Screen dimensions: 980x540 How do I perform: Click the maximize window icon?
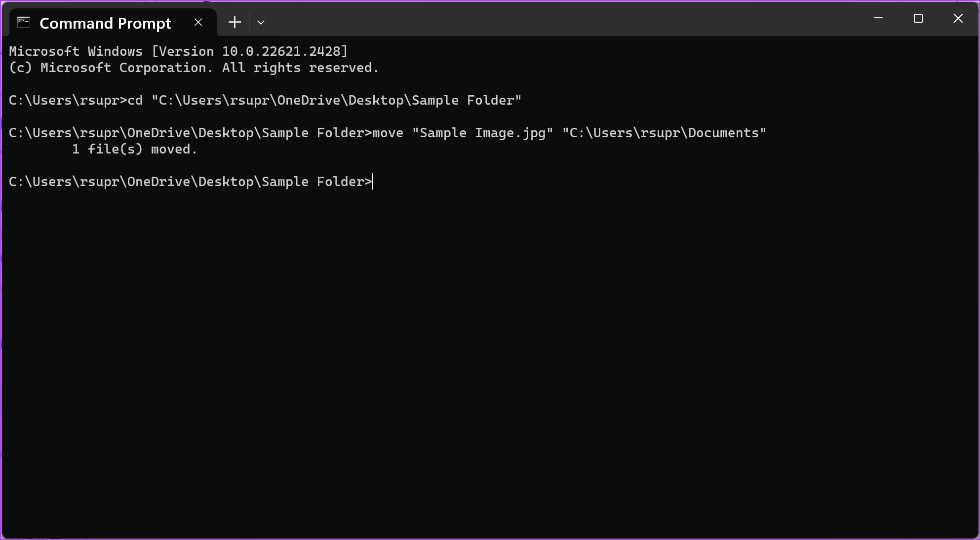[x=918, y=18]
